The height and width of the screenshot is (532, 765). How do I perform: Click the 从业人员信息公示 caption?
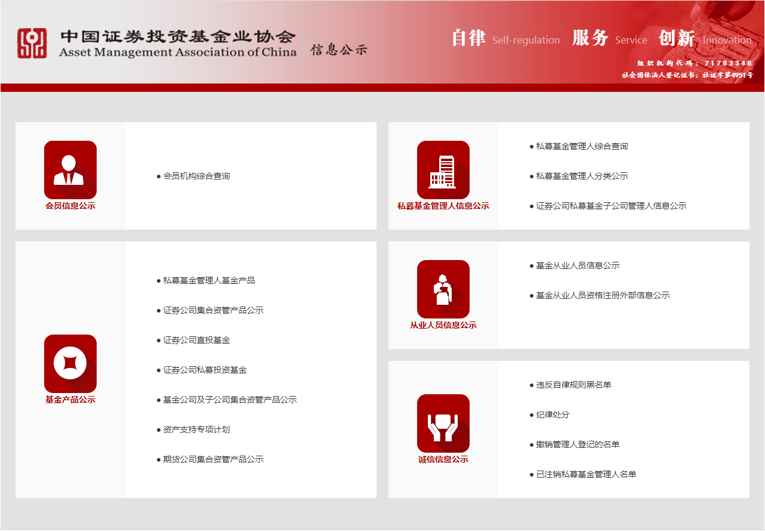[443, 325]
